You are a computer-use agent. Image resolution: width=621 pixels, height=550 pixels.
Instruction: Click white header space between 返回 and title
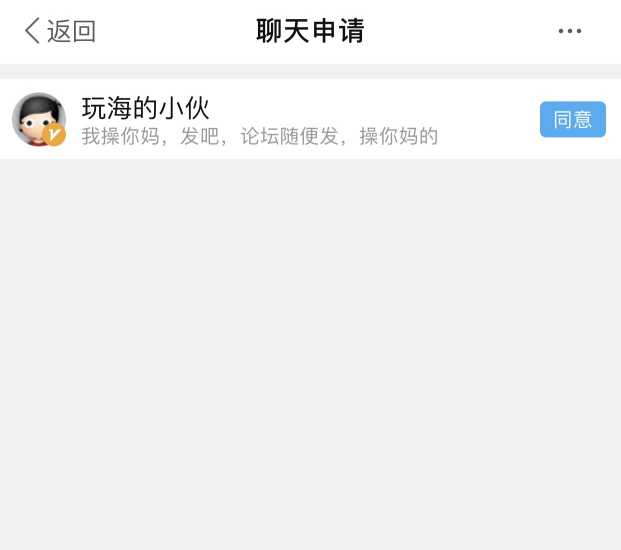coord(176,31)
